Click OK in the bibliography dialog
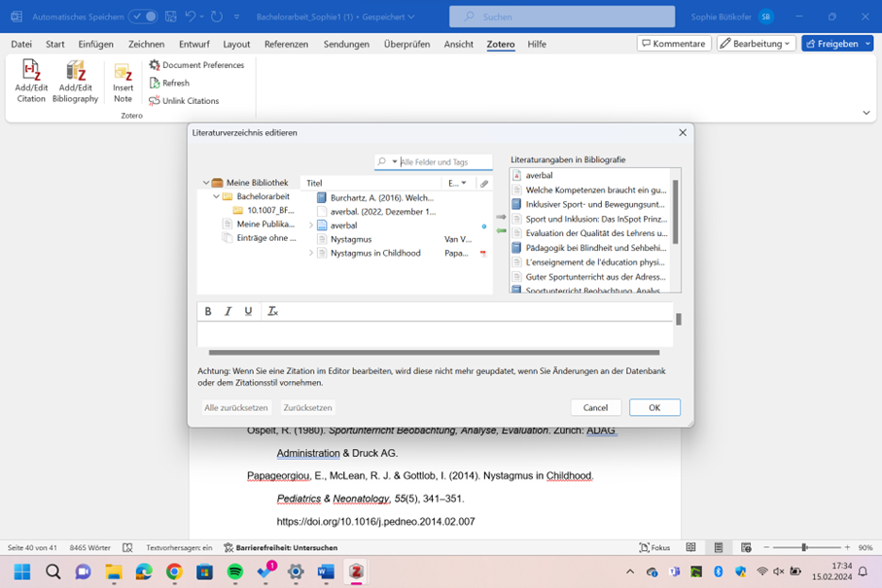882x588 pixels. [654, 407]
